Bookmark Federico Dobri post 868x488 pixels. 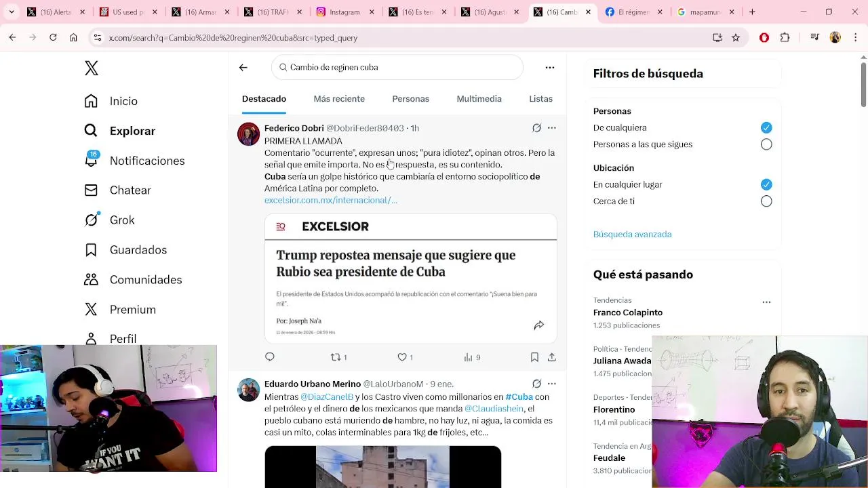534,357
